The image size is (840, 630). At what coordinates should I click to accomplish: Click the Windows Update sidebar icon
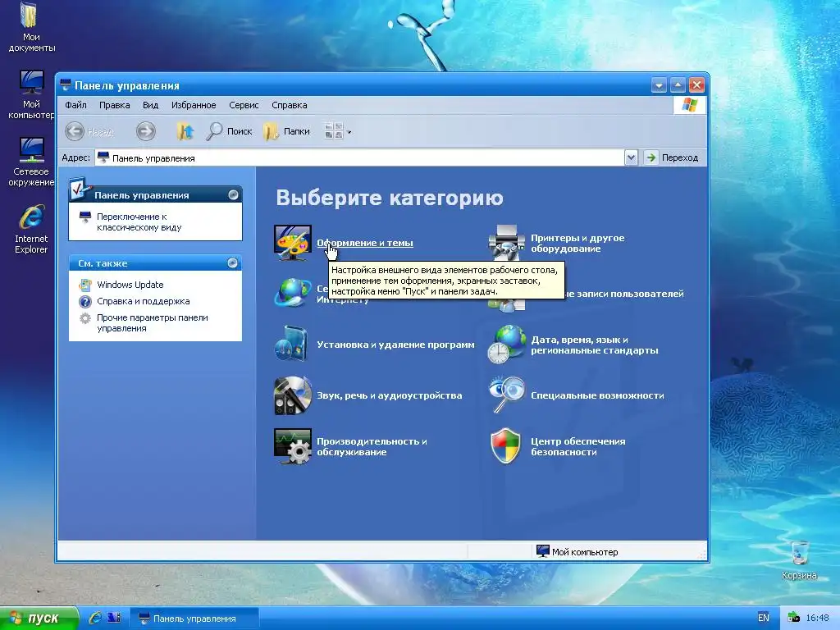click(85, 285)
